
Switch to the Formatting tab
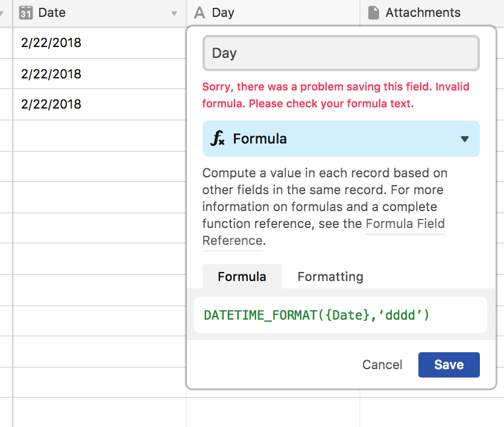330,276
